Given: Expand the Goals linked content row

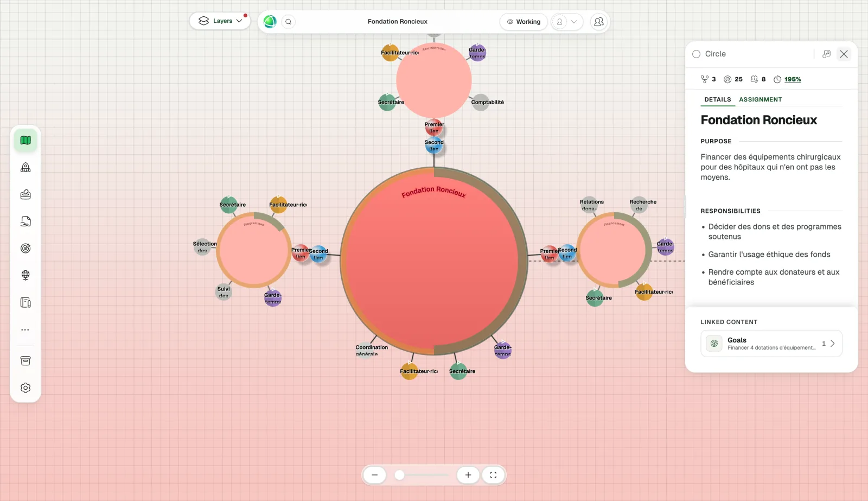Looking at the screenshot, I should [x=771, y=344].
